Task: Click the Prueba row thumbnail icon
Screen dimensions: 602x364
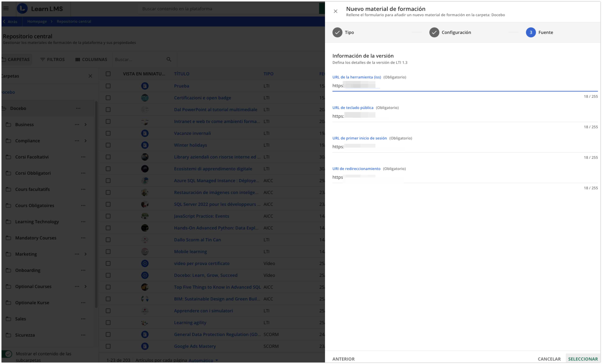Action: tap(145, 86)
